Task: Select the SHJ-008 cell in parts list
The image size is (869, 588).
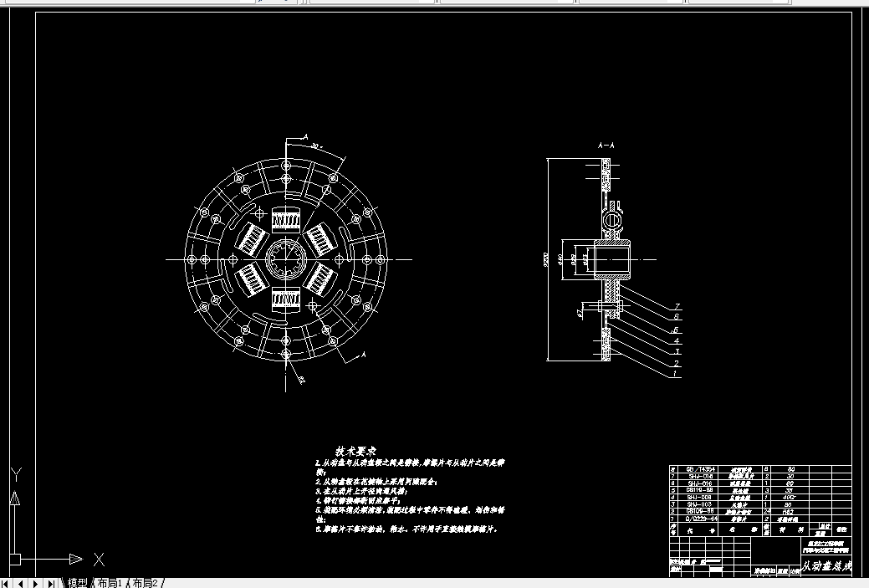Action: pos(699,497)
